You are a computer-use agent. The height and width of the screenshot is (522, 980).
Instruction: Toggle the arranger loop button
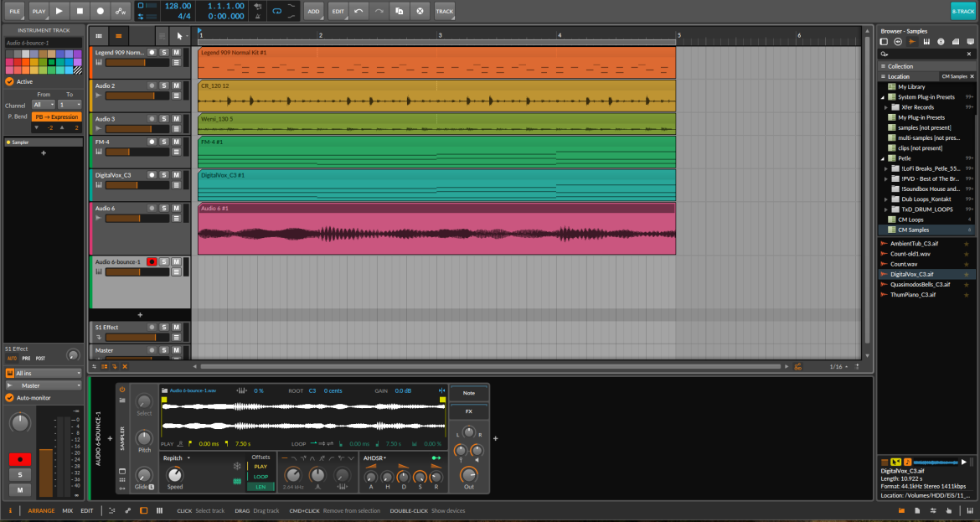tap(276, 11)
